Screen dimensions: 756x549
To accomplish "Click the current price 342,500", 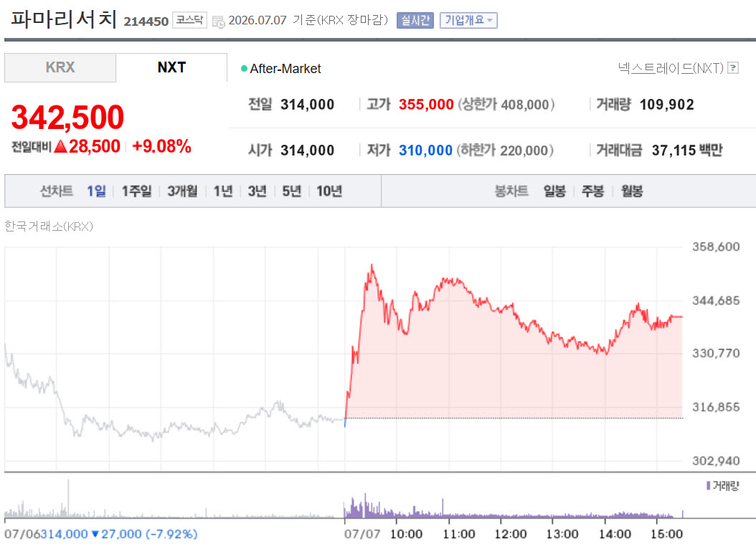I will (x=67, y=117).
